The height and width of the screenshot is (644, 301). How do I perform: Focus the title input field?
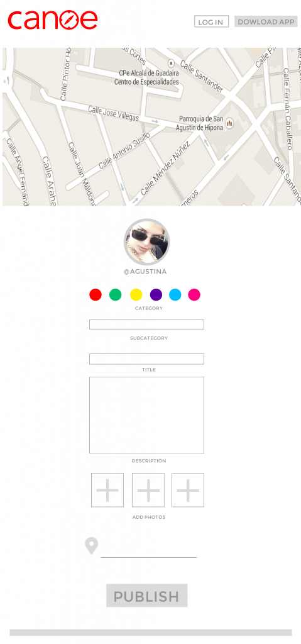(x=146, y=359)
